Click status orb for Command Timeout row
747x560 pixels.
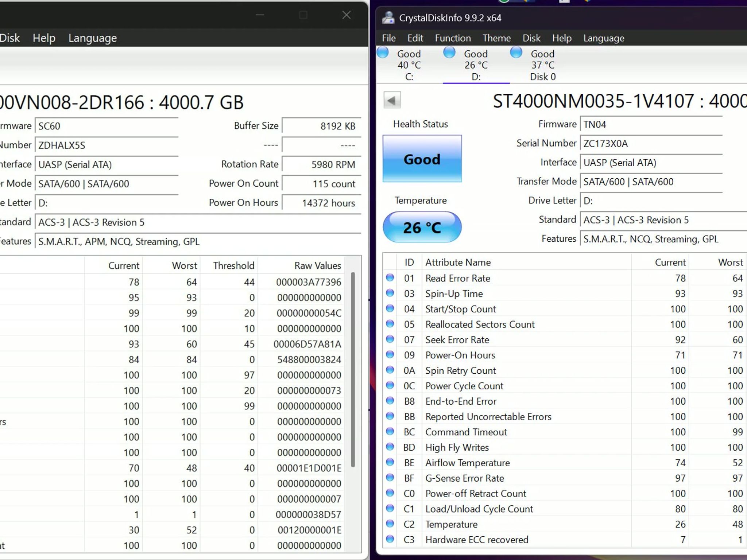point(390,431)
